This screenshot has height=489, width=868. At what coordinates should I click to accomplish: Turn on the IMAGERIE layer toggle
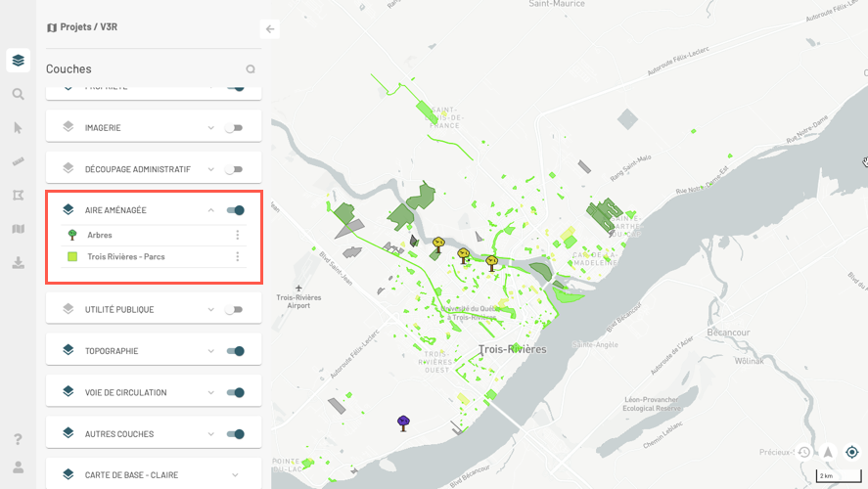pos(234,128)
